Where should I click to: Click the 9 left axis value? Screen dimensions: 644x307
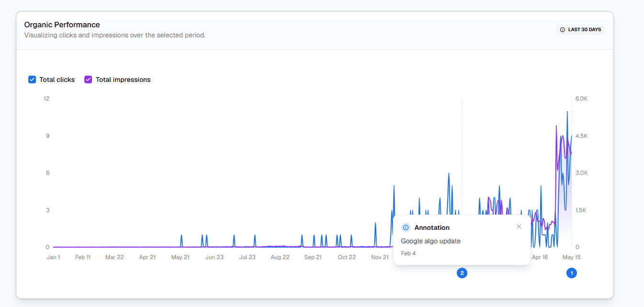(47, 136)
